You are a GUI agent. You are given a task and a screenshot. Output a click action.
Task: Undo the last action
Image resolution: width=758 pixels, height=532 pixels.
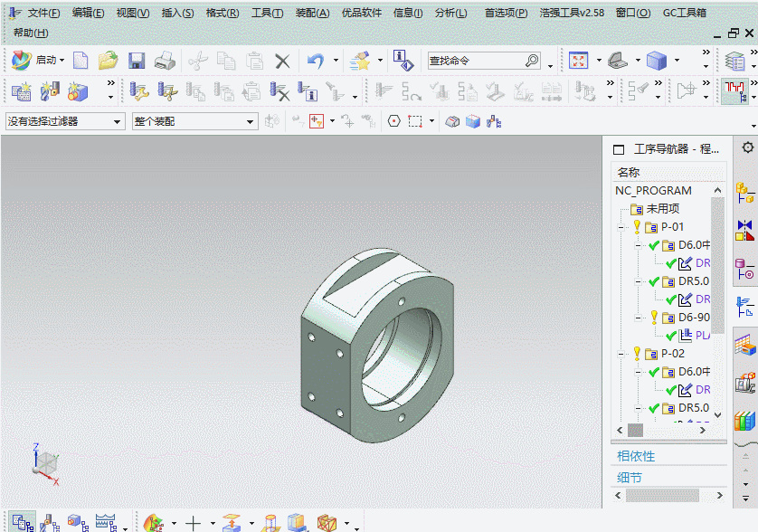tap(316, 61)
